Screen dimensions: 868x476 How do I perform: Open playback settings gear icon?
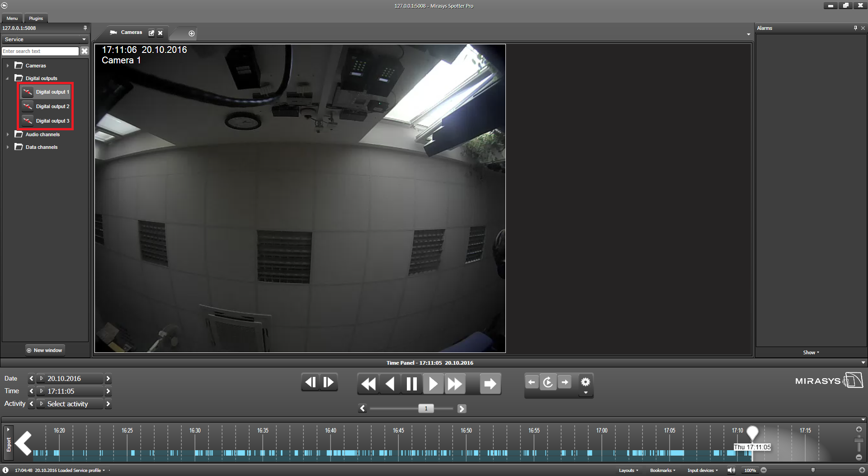point(585,382)
